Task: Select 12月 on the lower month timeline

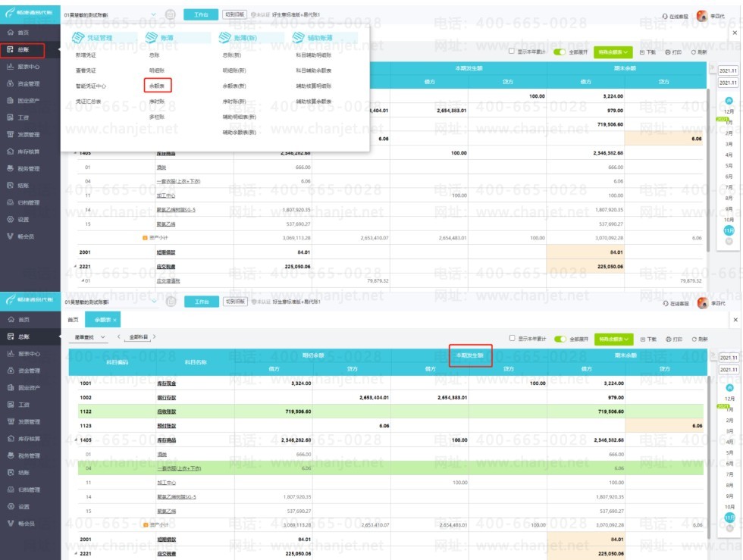Action: tap(729, 399)
